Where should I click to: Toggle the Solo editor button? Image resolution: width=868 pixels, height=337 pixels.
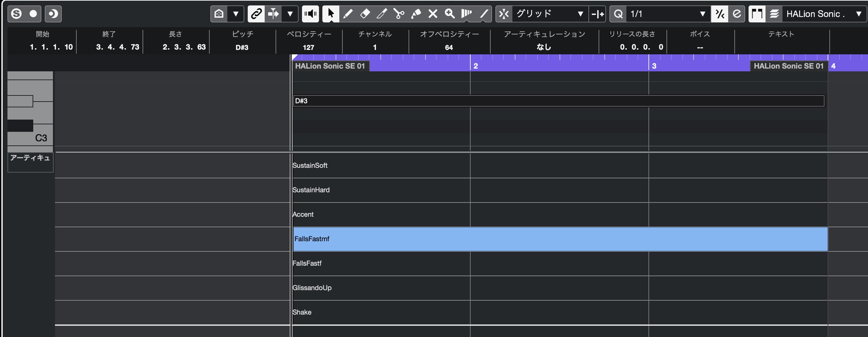coord(16,14)
